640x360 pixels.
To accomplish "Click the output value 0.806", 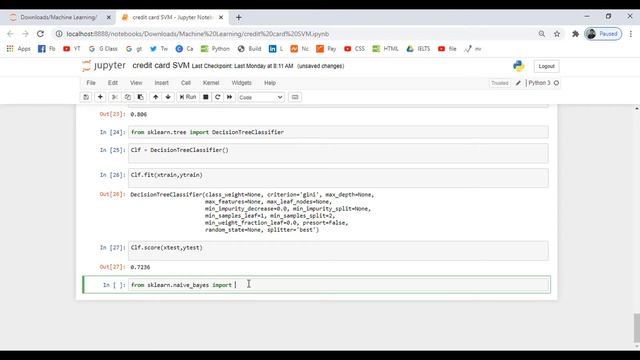I will (x=139, y=114).
